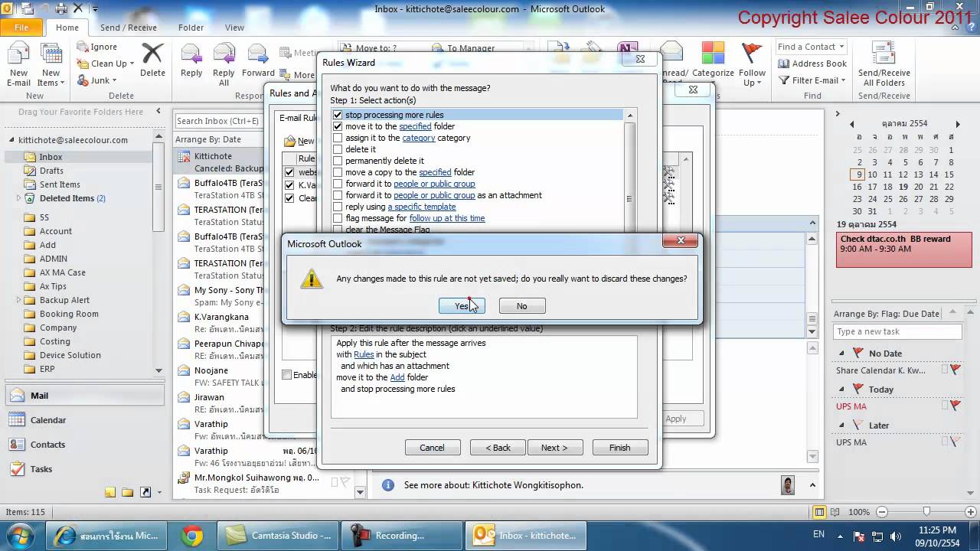Image resolution: width=980 pixels, height=551 pixels.
Task: Open the New Items ribbon icon
Action: coord(51,65)
